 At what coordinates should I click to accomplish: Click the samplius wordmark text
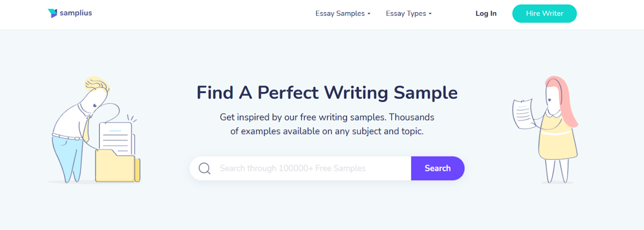tap(76, 13)
